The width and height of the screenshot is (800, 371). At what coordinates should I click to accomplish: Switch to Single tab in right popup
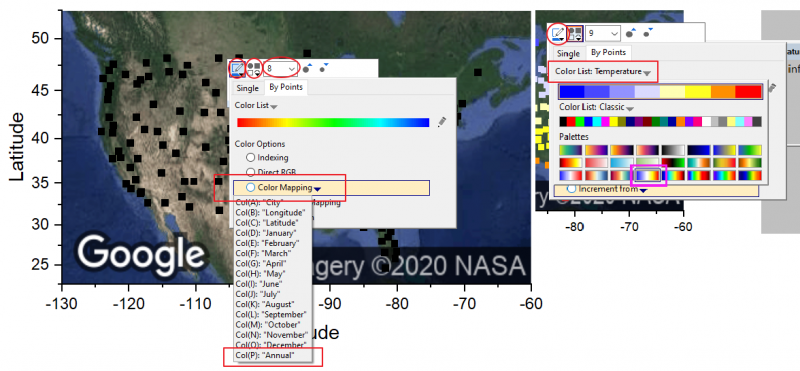568,53
